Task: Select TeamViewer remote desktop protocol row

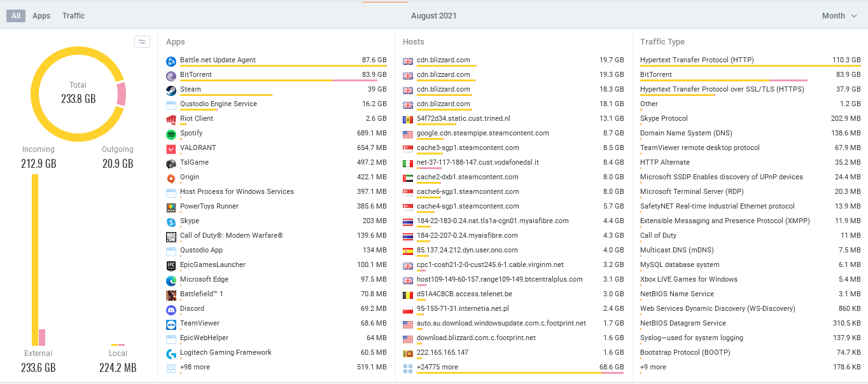Action: pyautogui.click(x=750, y=148)
